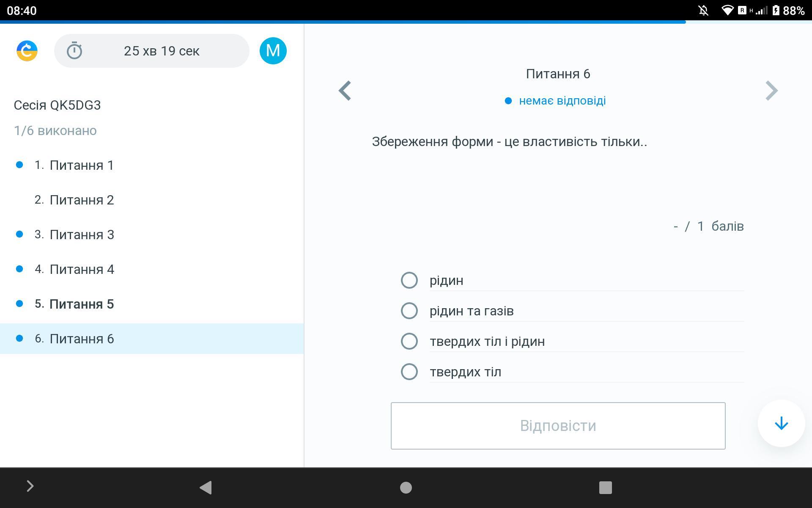This screenshot has width=812, height=508.
Task: Go to previous question with left chevron
Action: [345, 91]
